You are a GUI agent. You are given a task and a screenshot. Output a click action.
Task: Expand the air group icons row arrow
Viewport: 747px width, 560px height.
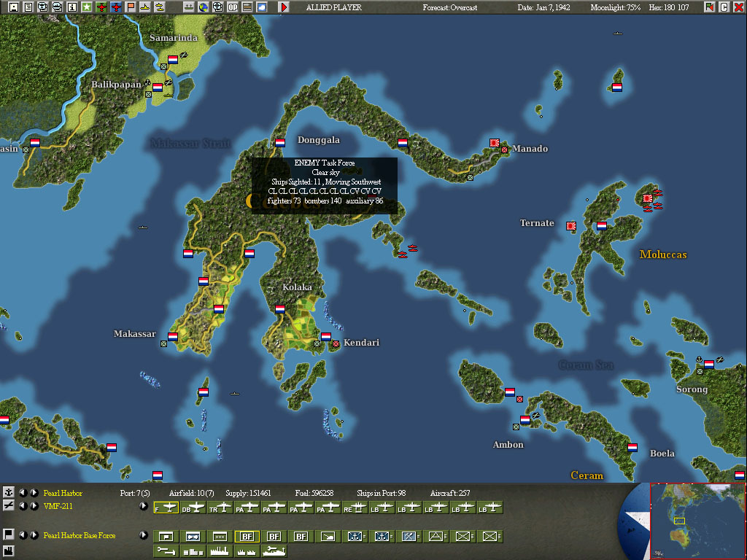tap(144, 506)
